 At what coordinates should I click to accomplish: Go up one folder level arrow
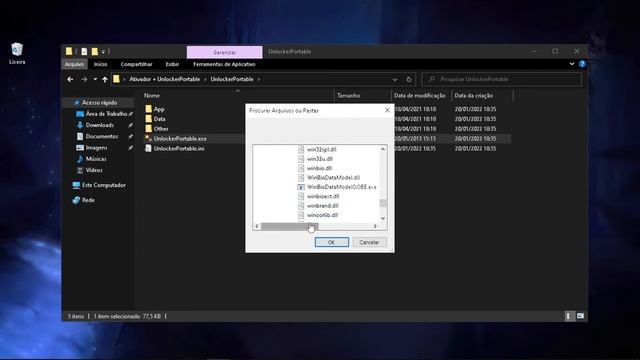[105, 79]
